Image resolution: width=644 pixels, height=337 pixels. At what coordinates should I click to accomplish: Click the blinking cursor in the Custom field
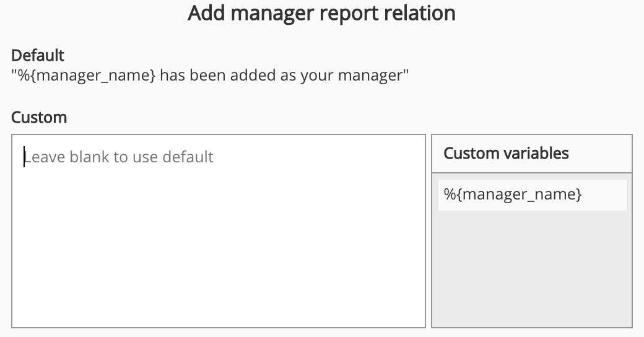24,157
